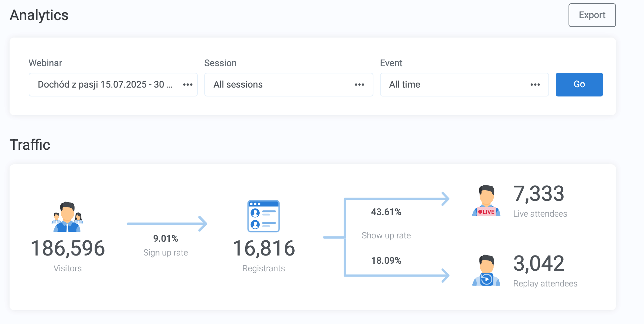Select the 3,042 replay attendees number
The height and width of the screenshot is (324, 644).
539,263
